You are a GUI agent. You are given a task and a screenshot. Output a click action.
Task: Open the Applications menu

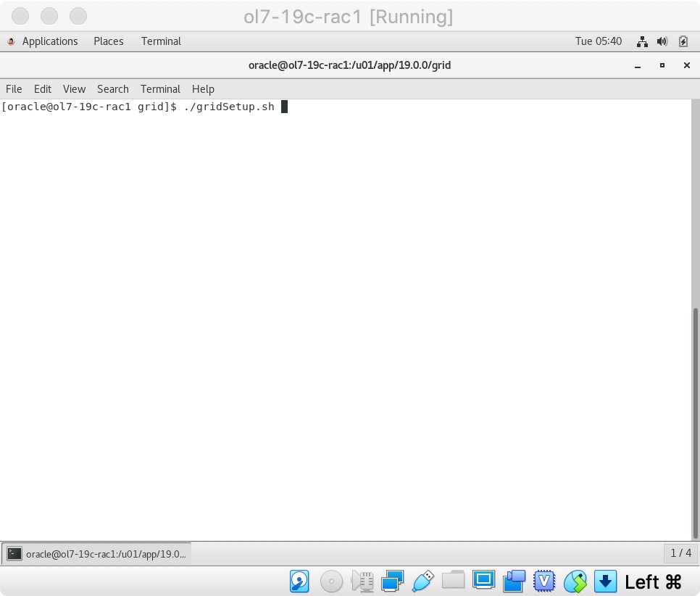point(43,41)
